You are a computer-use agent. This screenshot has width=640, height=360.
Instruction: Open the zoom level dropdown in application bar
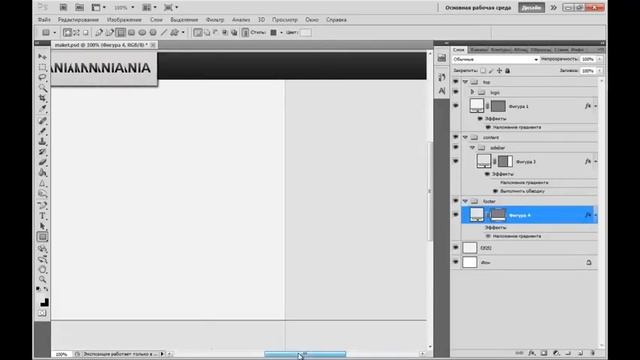(123, 7)
